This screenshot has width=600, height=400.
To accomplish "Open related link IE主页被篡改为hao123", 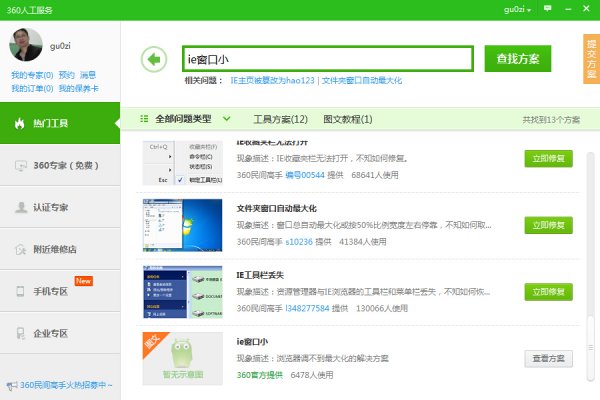I will pos(272,80).
